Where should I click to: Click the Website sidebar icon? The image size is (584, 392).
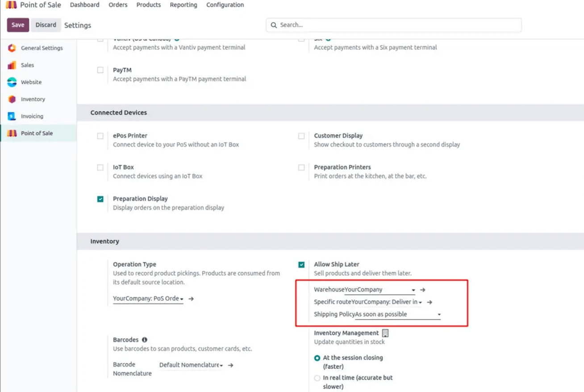click(12, 82)
